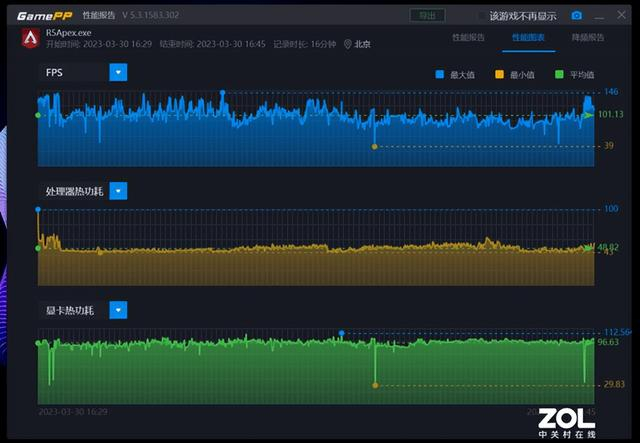The height and width of the screenshot is (443, 640).
Task: Click the camera screenshot icon
Action: [x=576, y=16]
